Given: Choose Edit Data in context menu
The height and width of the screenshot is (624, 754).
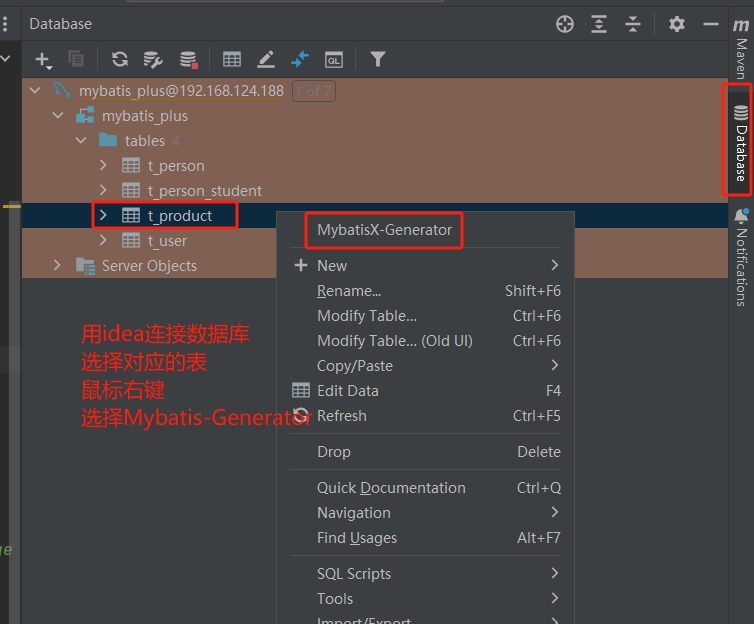Looking at the screenshot, I should point(426,390).
